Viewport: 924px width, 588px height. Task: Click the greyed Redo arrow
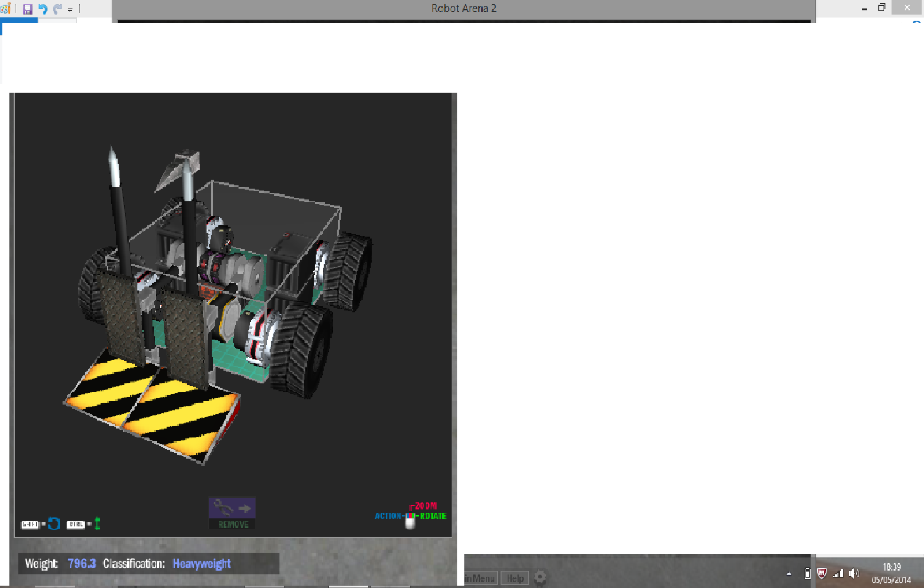tap(57, 8)
